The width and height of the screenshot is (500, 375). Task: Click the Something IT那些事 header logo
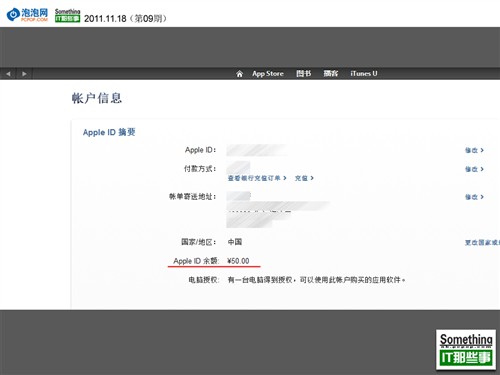[67, 15]
